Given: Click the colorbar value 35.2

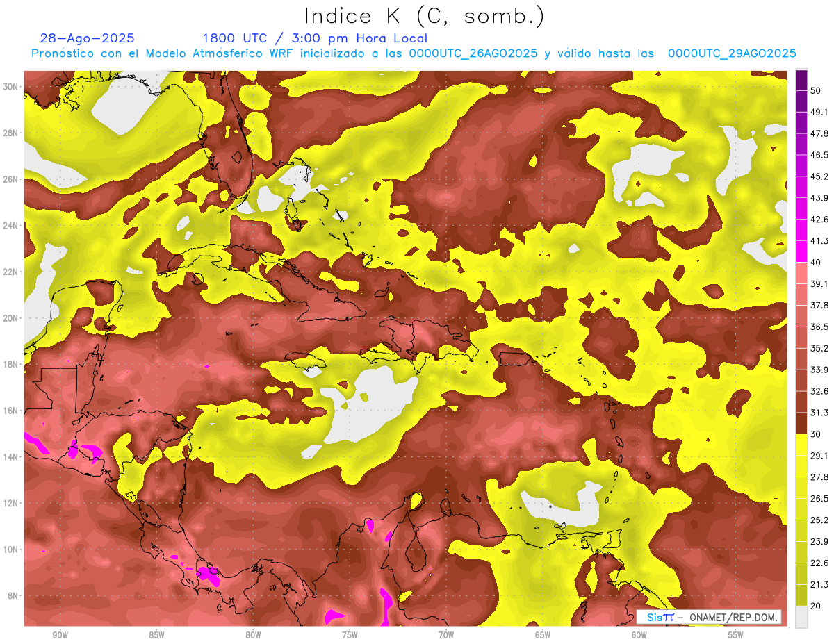Looking at the screenshot, I should [x=819, y=348].
